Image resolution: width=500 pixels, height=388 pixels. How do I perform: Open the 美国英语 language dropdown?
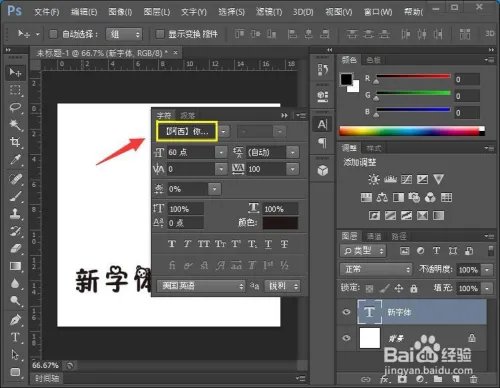pos(201,286)
